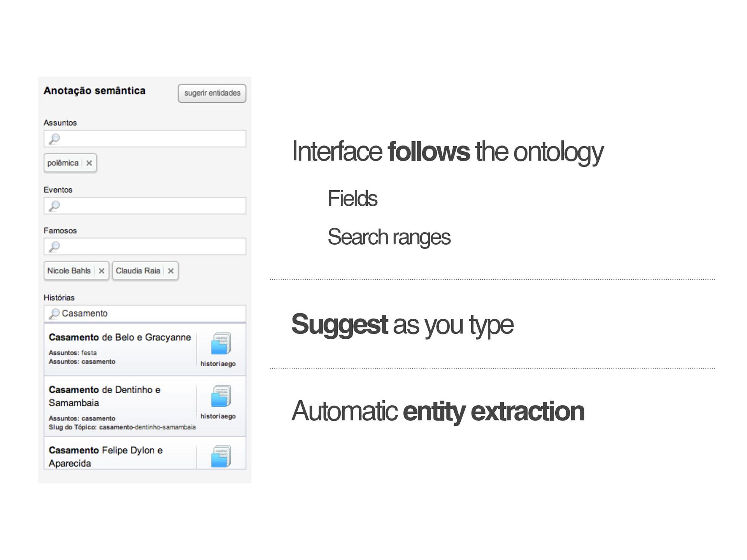Remove the Nicole Bahls tag
Image resolution: width=747 pixels, height=560 pixels.
102,271
